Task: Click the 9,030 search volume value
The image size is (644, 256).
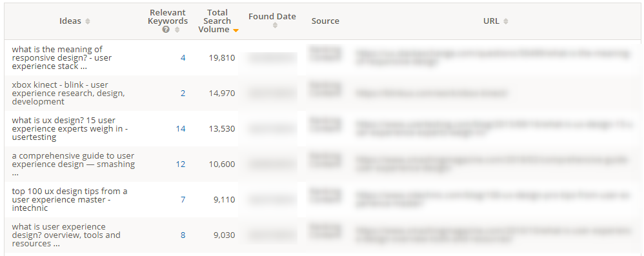Action: click(225, 235)
